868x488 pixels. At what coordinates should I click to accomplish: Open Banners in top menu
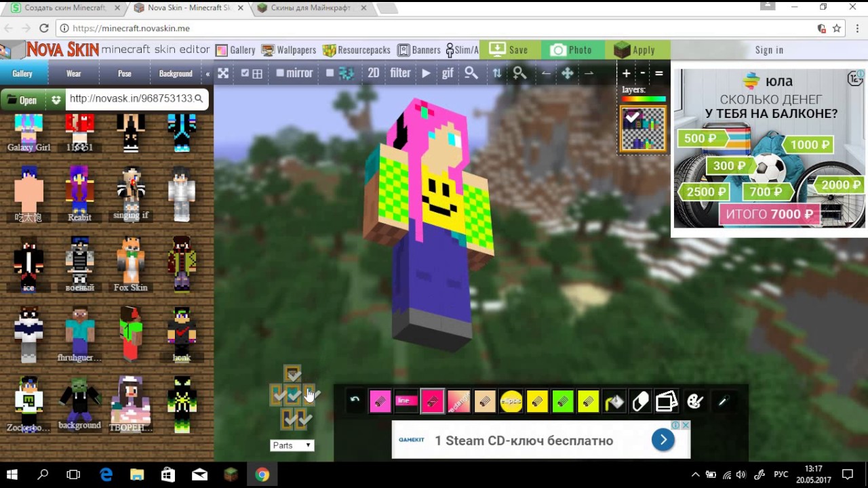pyautogui.click(x=419, y=50)
